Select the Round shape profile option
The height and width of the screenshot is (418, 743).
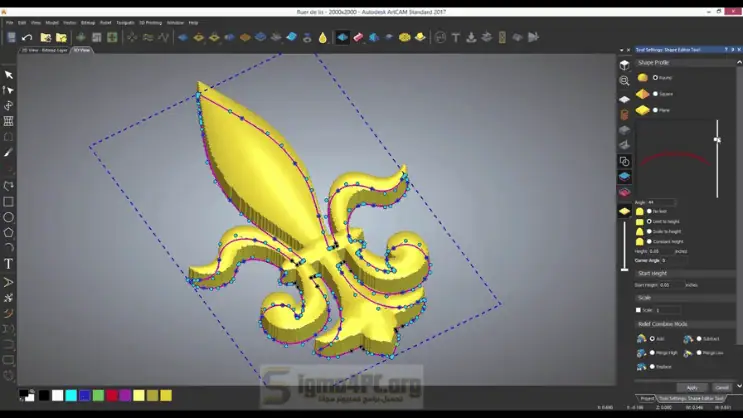click(x=655, y=78)
